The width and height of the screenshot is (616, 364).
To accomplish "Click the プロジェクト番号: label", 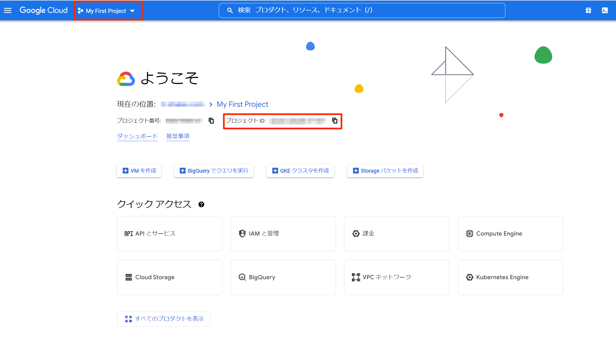I will (x=139, y=121).
